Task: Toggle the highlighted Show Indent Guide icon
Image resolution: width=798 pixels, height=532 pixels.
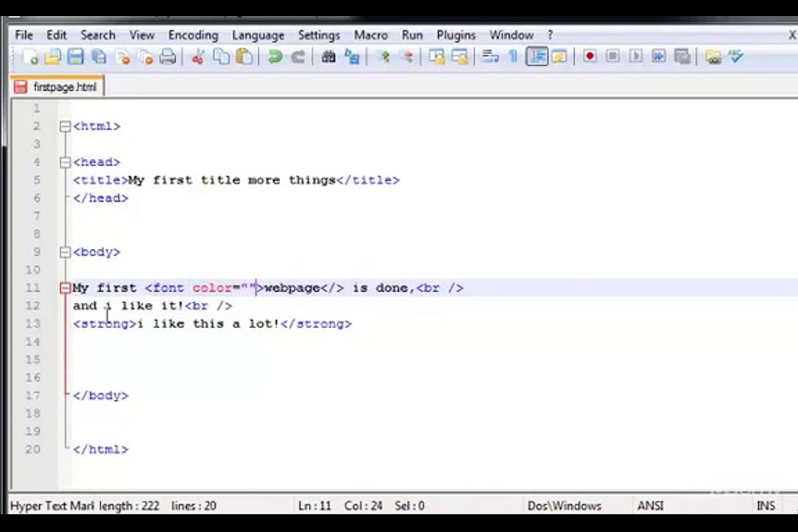Action: (537, 56)
